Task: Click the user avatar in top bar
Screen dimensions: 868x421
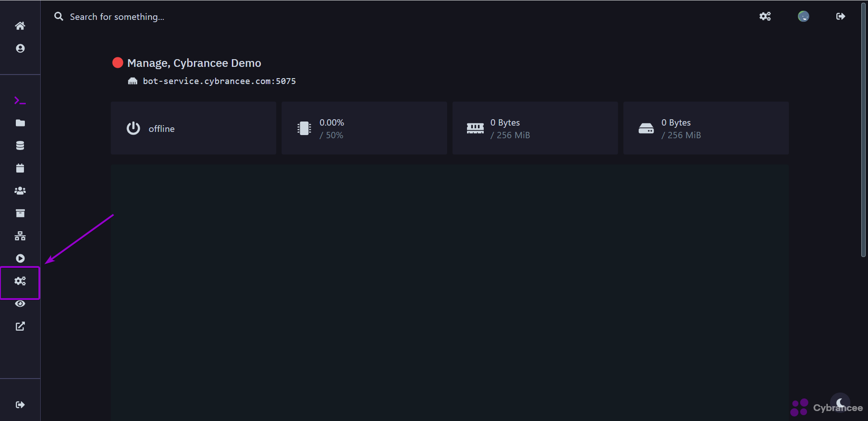Action: tap(803, 16)
